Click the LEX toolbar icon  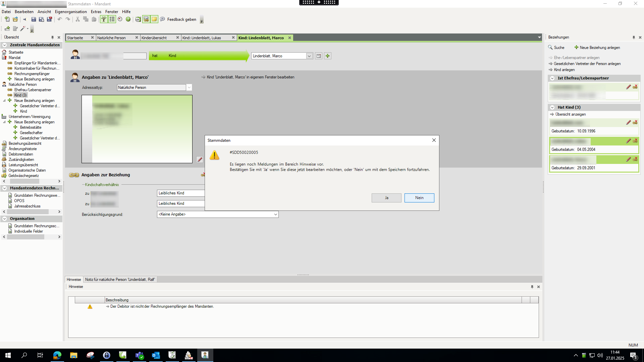[x=138, y=19]
